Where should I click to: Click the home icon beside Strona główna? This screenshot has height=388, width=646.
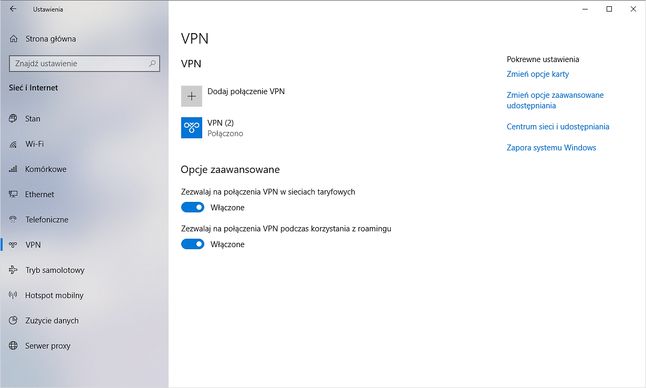[x=14, y=39]
